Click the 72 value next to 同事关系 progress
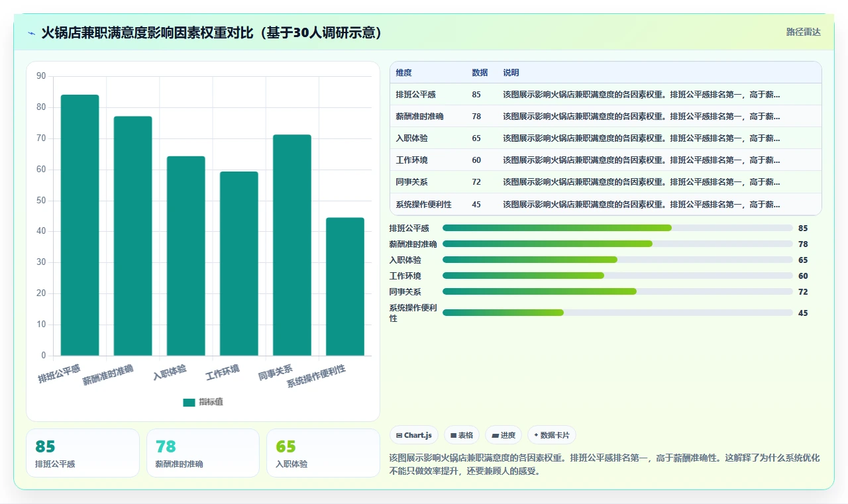The image size is (848, 504). [803, 291]
